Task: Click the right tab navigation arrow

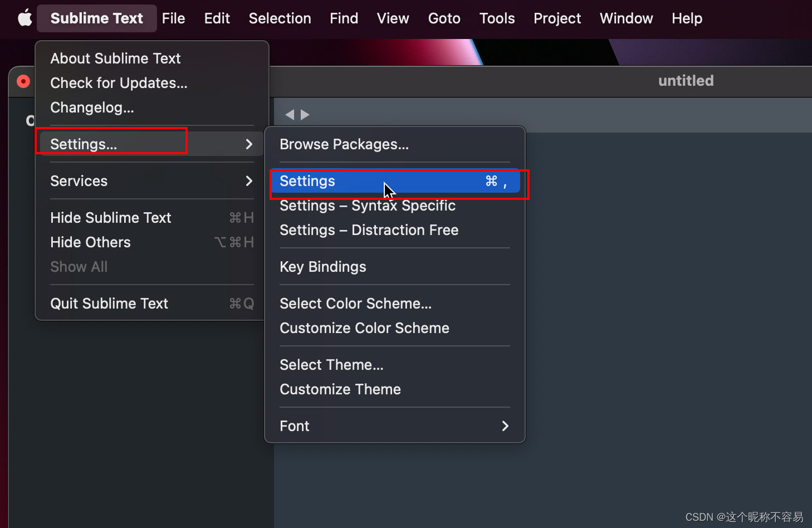Action: click(x=305, y=115)
